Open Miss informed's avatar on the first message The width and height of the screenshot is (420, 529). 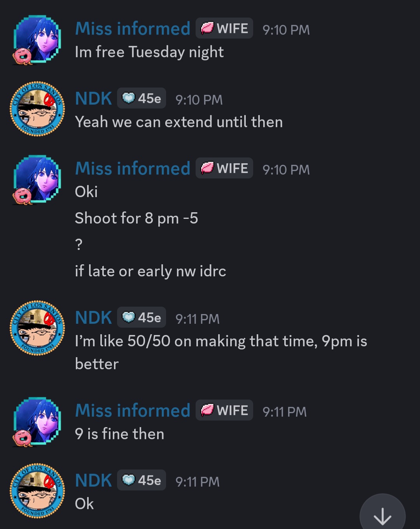37,40
